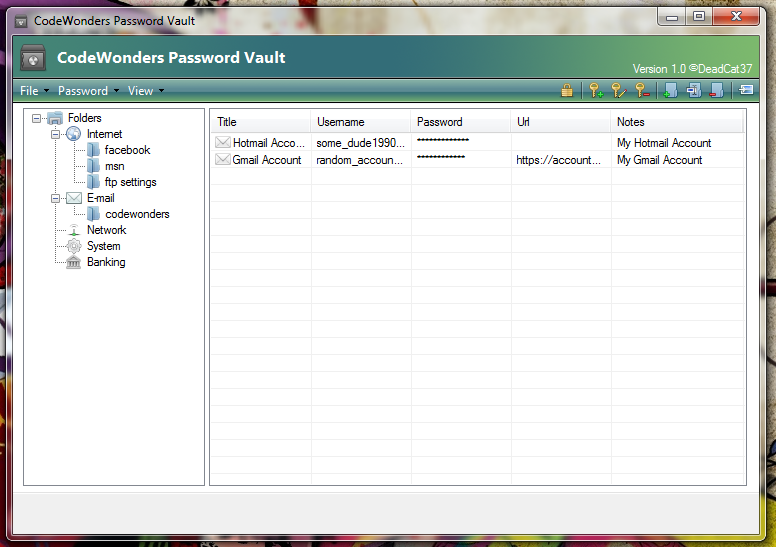The image size is (776, 547).
Task: Click the 'some_dude1990...' username cell
Action: 360,143
